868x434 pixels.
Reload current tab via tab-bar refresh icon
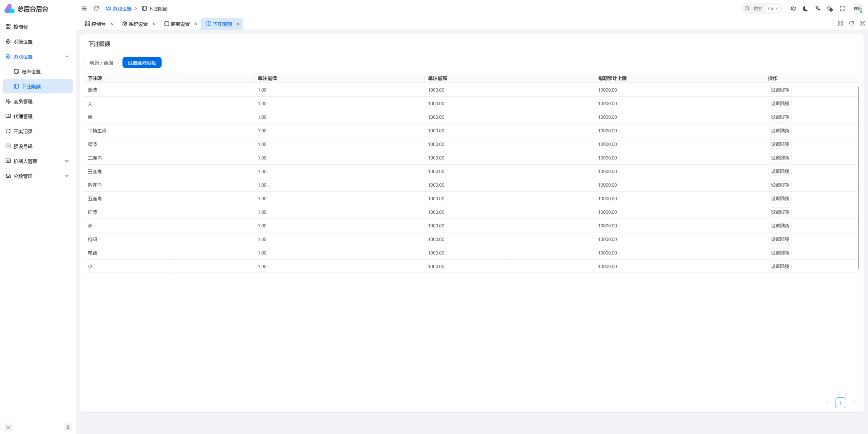[x=851, y=23]
